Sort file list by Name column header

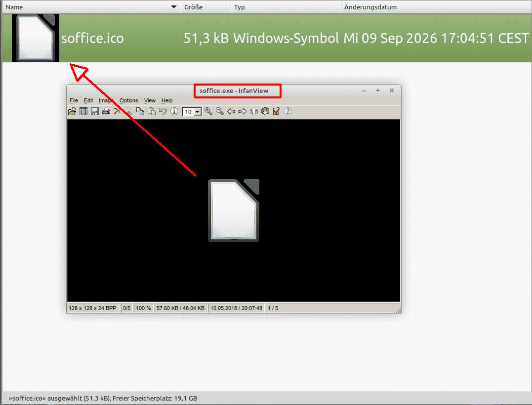[91, 7]
